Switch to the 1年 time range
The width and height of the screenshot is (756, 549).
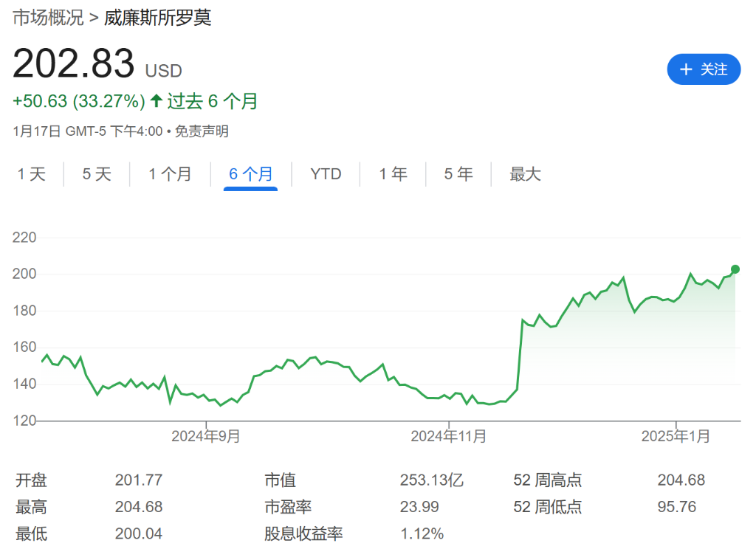pos(392,174)
